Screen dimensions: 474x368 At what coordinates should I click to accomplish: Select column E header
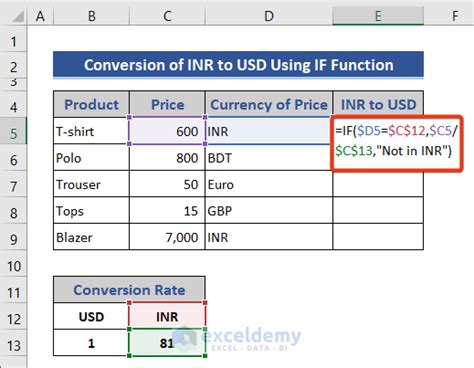pyautogui.click(x=378, y=16)
